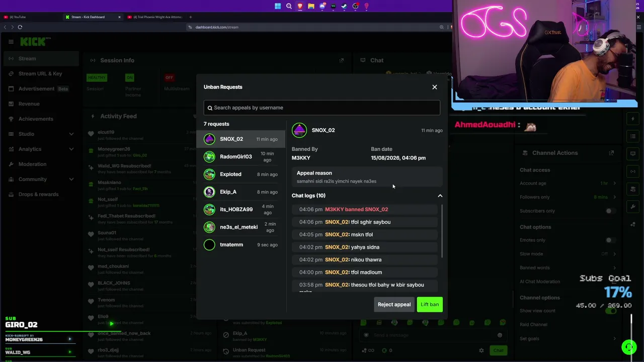Click the green Chat send button
This screenshot has width=644, height=362.
click(x=498, y=350)
